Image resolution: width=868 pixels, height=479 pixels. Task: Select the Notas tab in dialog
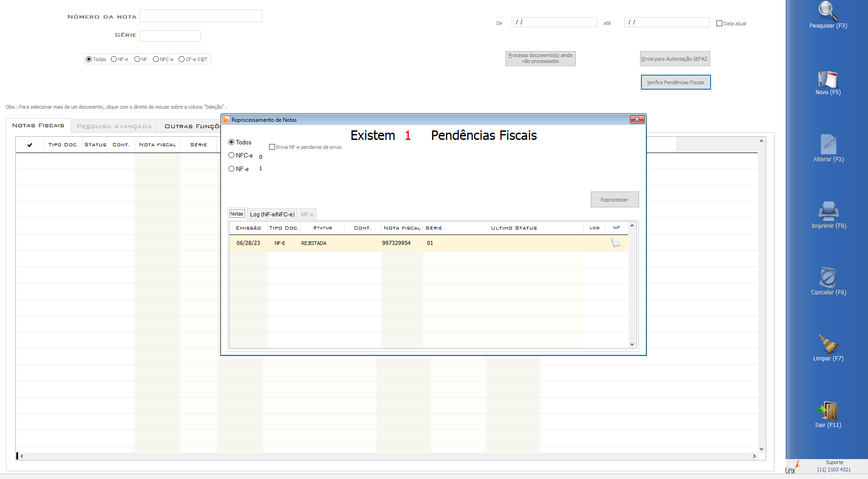237,214
